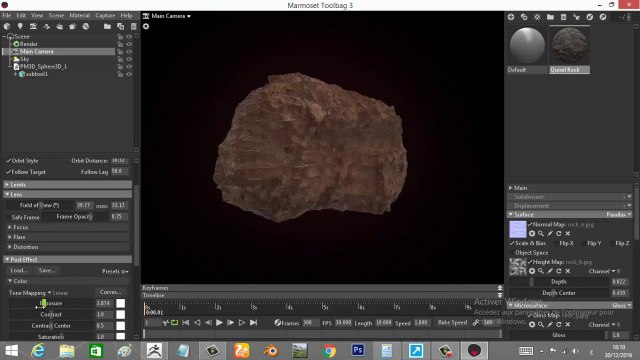Enable Flip X for normal map
The image size is (640, 360).
coord(556,243)
